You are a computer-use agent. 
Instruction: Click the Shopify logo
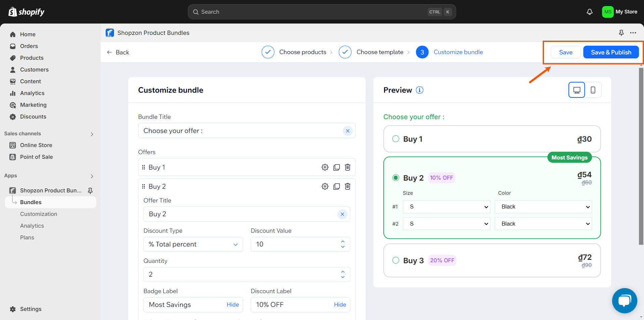point(26,12)
